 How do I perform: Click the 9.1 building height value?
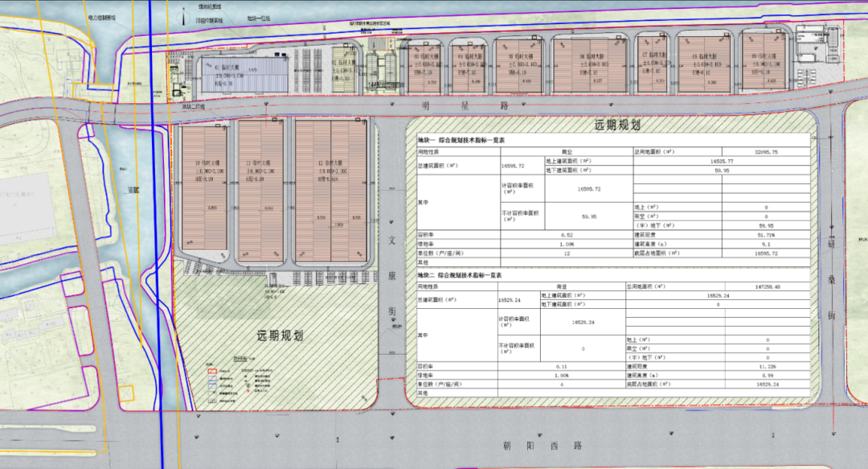[x=766, y=244]
